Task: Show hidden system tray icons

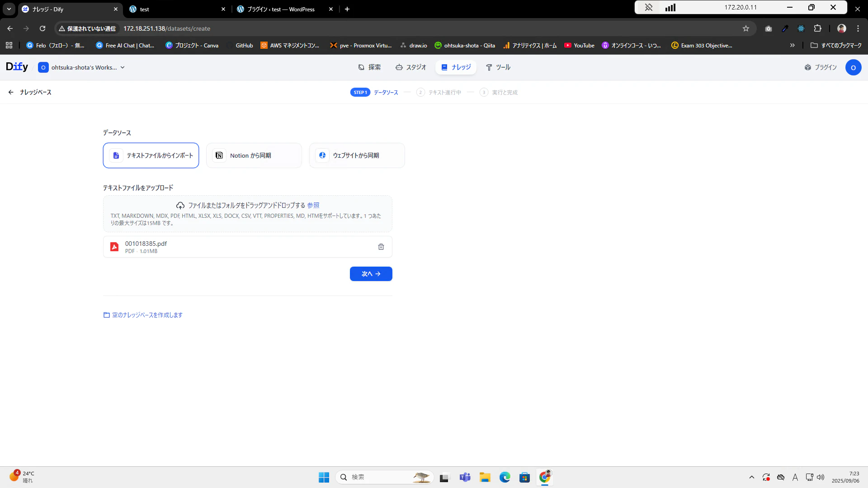Action: 751,477
